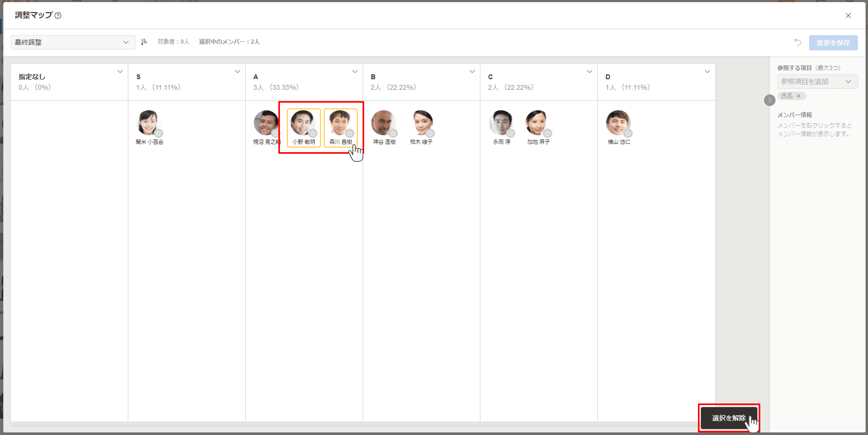Open the 調整マップ help icon

click(58, 16)
